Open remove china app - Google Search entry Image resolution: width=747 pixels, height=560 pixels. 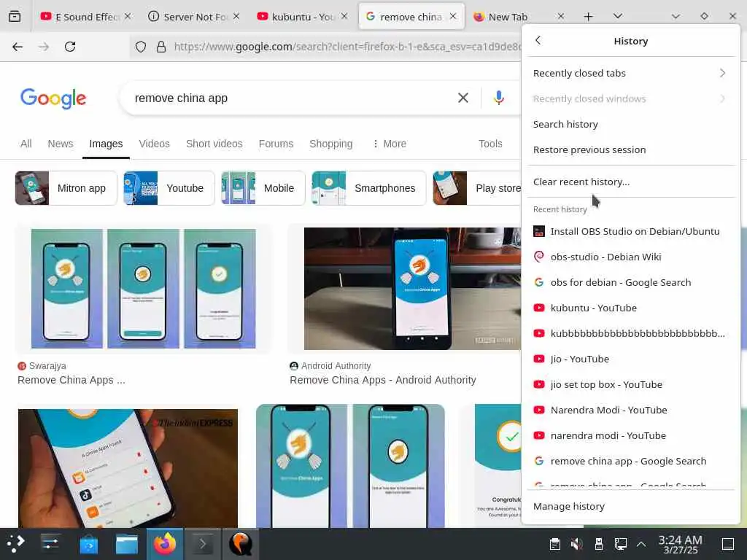coord(631,461)
